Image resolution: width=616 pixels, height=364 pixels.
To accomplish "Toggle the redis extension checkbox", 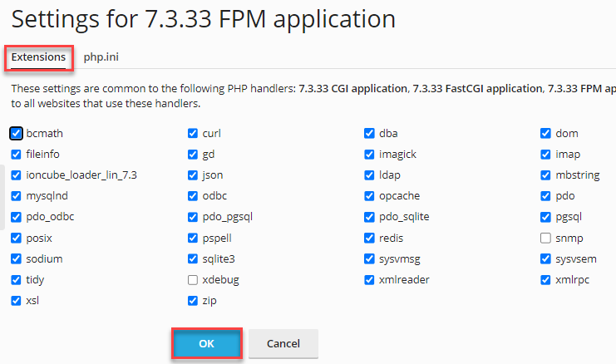I will (369, 238).
